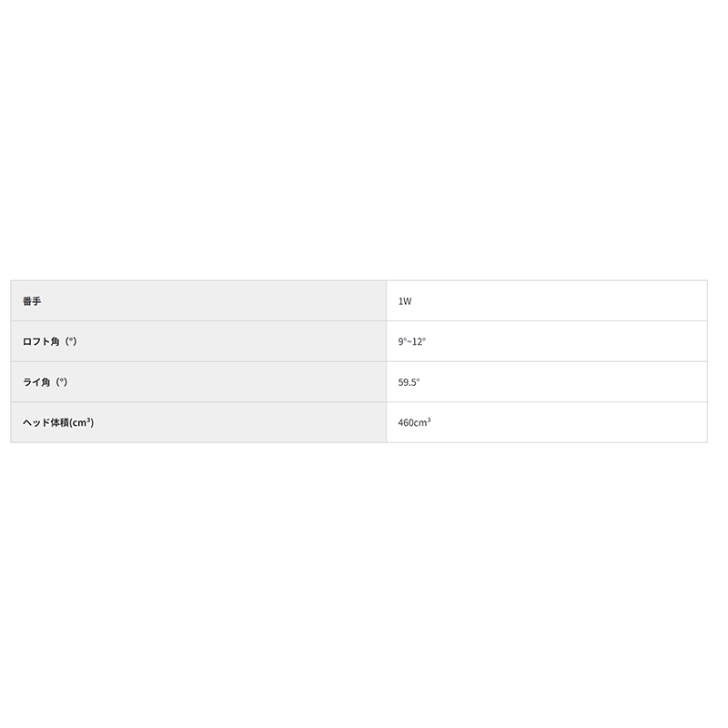Select the 9°~12° loft angle value
Screen dimensions: 728x728
click(411, 341)
